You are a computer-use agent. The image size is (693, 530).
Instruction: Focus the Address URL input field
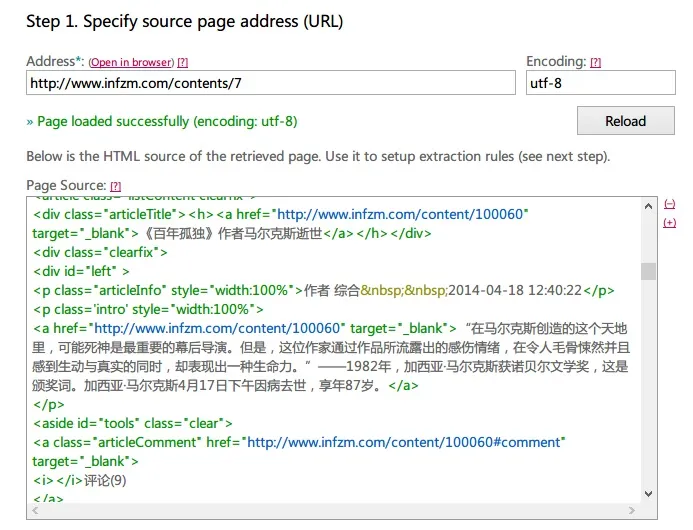tap(270, 83)
